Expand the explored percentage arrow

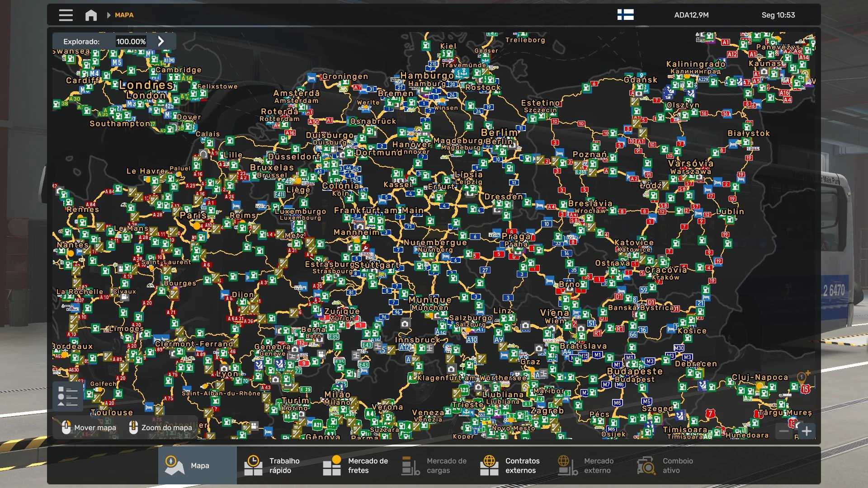161,41
